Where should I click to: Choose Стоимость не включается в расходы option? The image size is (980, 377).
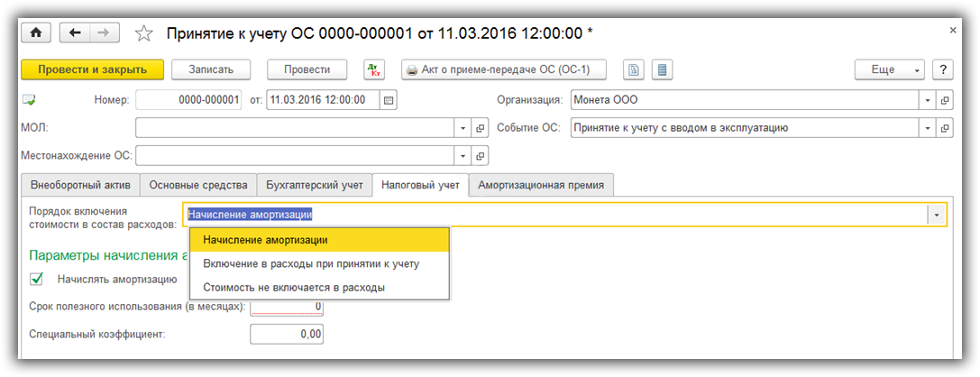tap(294, 287)
